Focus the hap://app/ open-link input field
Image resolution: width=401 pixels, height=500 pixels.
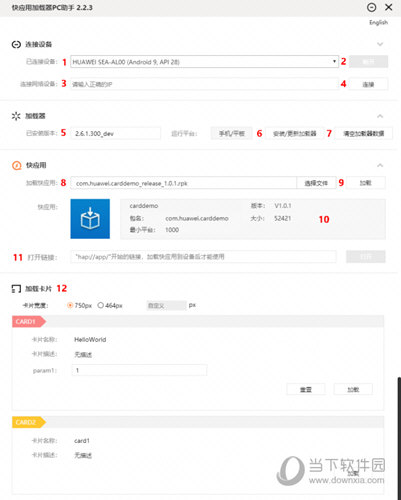[203, 257]
